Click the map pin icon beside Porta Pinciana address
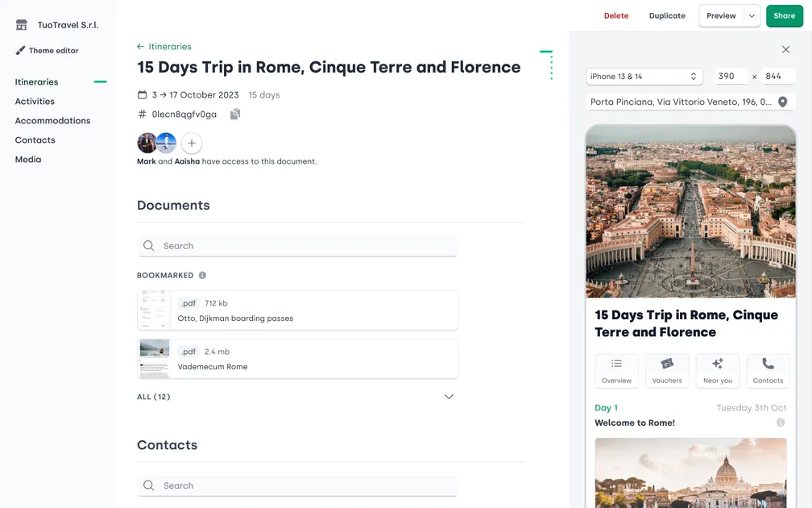 [x=782, y=102]
